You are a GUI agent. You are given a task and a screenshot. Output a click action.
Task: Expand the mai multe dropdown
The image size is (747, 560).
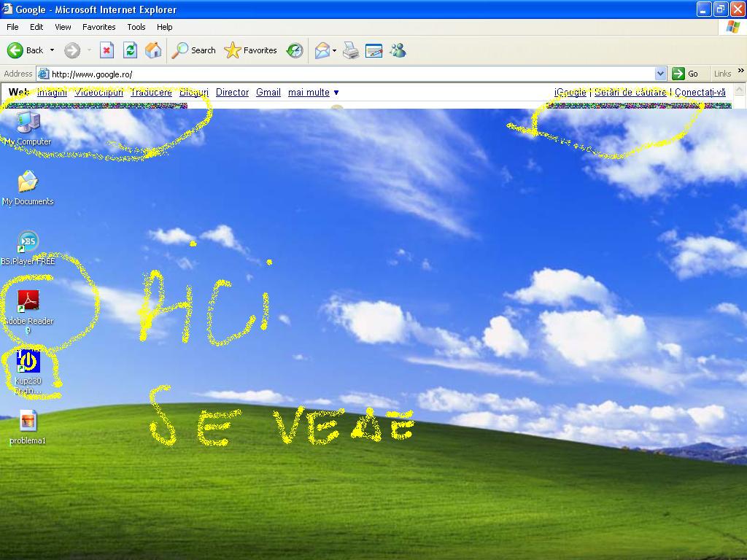coord(314,93)
